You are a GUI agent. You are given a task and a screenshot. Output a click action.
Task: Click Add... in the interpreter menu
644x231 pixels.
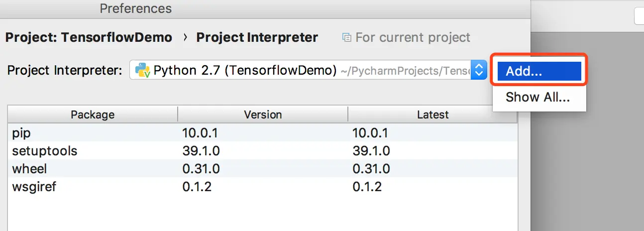(x=539, y=71)
